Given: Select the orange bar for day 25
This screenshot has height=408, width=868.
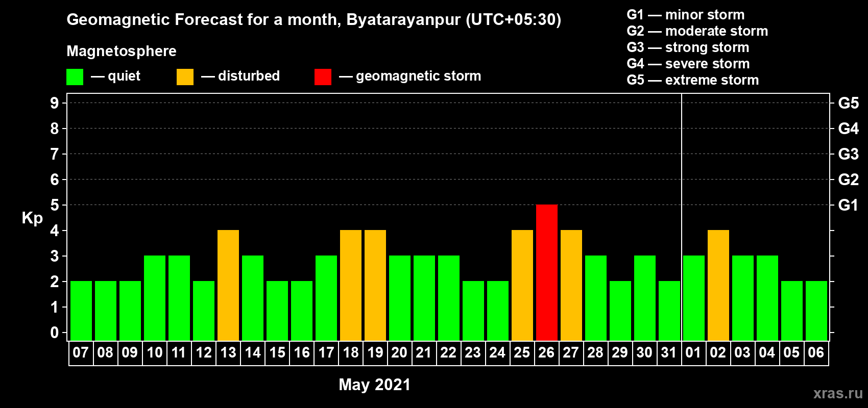Looking at the screenshot, I should click(x=522, y=285).
